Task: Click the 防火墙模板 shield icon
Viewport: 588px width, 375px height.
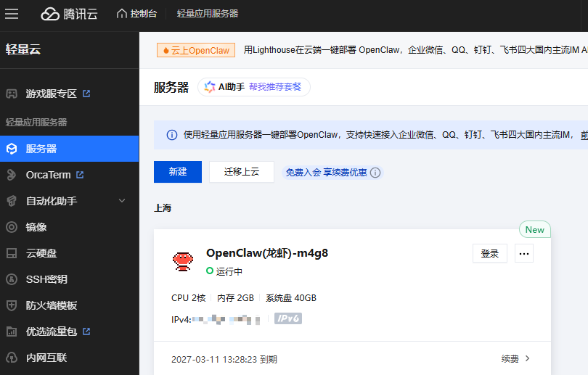Action: click(x=12, y=305)
